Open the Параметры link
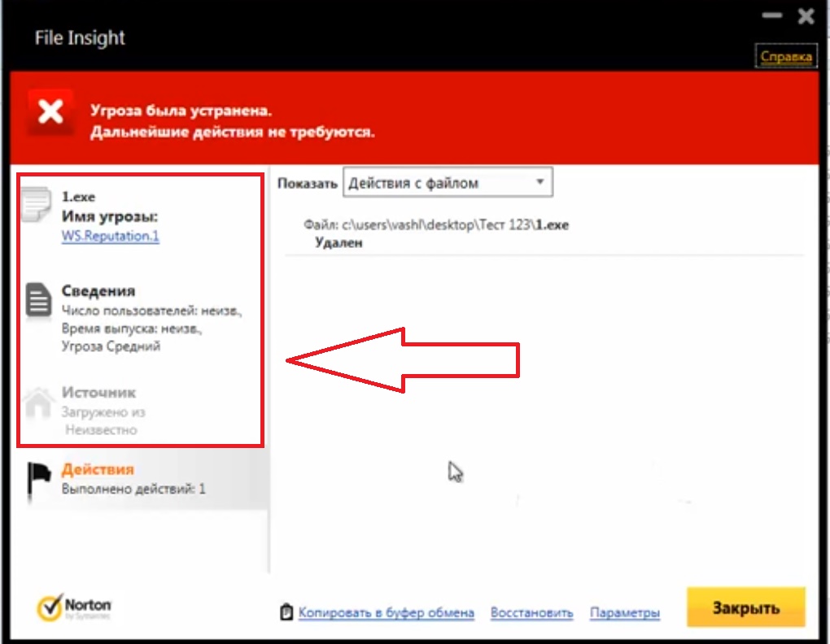Image resolution: width=830 pixels, height=644 pixels. 625,613
